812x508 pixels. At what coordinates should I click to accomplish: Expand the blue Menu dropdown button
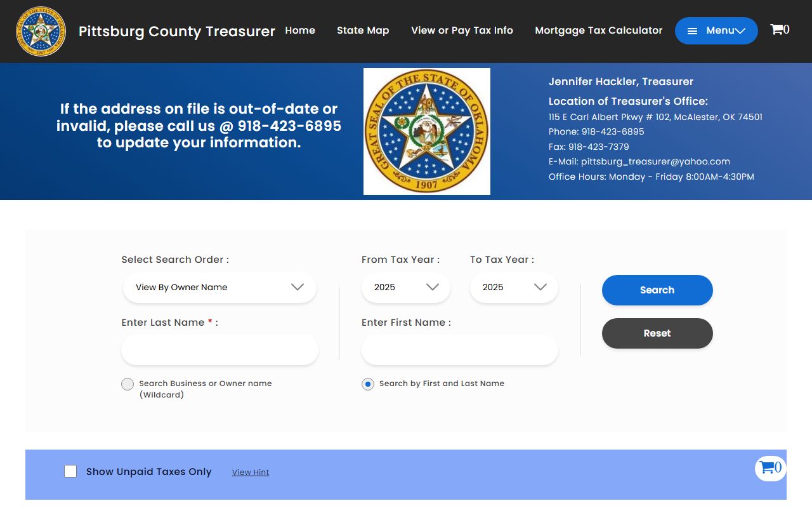[x=716, y=30]
